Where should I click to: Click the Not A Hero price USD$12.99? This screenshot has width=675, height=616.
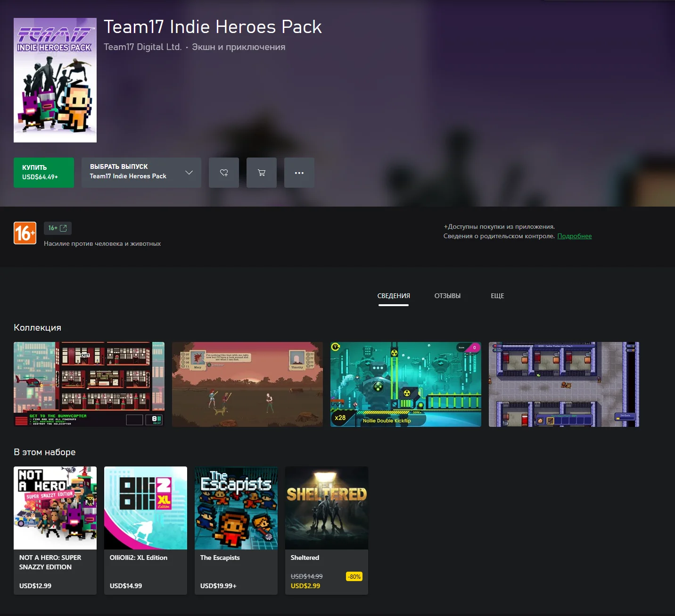pos(35,586)
